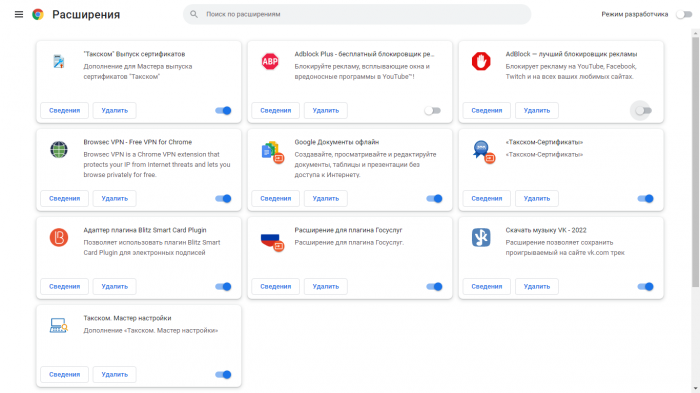Screen dimensions: 700x393
Task: Disable Такском. Мастер настройки toggle
Action: tap(223, 374)
